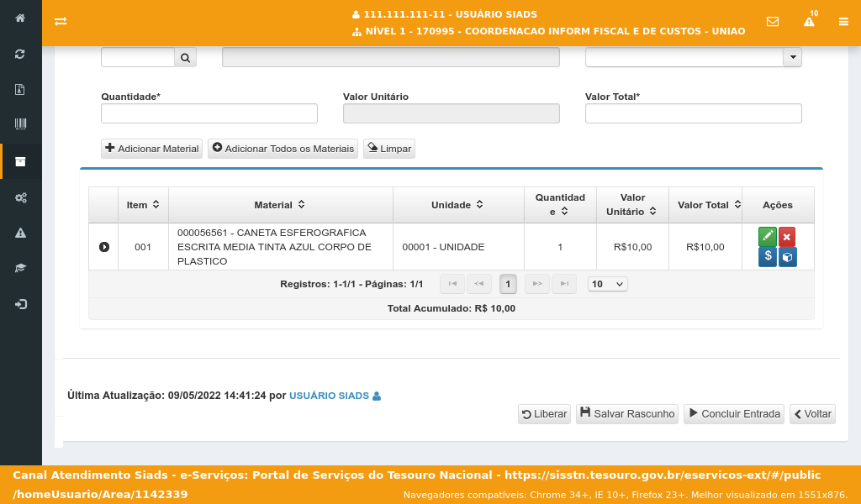Edit item 001 with green pencil
The width and height of the screenshot is (861, 504).
tap(768, 236)
